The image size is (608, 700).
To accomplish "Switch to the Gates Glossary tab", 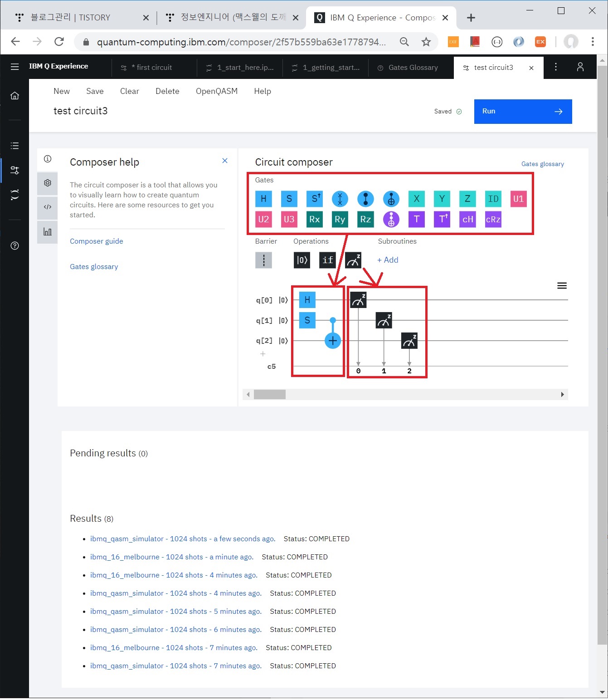I will pyautogui.click(x=410, y=68).
